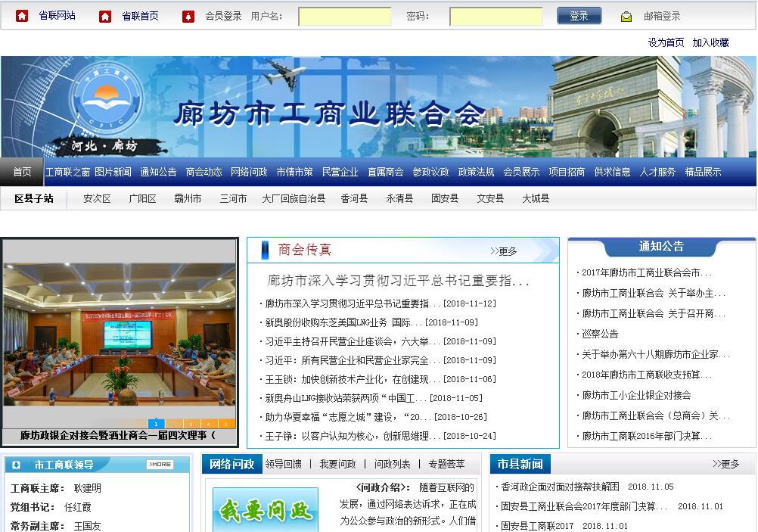Expand 商会传真 with the >>更多 link
Screen dimensions: 758x532
click(503, 251)
